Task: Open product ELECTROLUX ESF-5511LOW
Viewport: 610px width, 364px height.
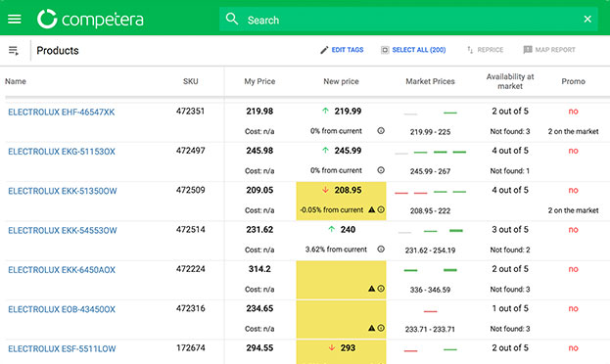Action: click(62, 348)
